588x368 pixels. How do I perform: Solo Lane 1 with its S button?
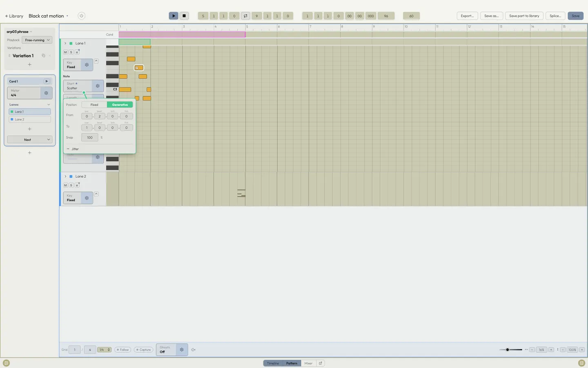coord(71,52)
